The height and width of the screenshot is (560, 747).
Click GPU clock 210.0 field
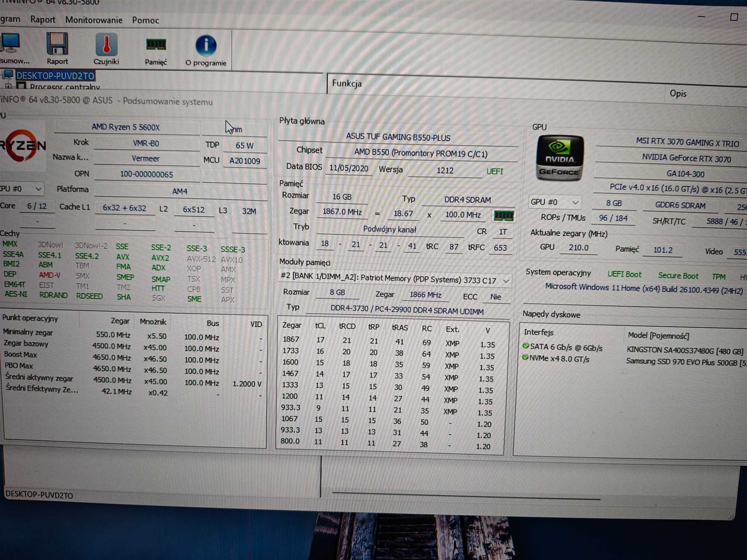(578, 248)
